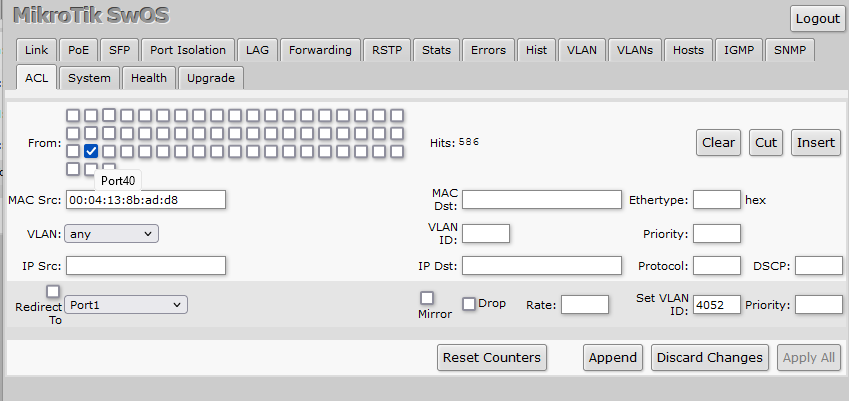
Task: Uncheck the checked Port40 From checkbox
Action: tap(91, 151)
